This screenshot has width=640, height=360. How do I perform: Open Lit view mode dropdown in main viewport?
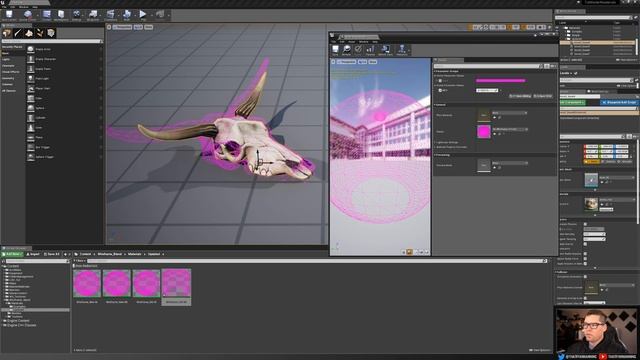point(138,27)
